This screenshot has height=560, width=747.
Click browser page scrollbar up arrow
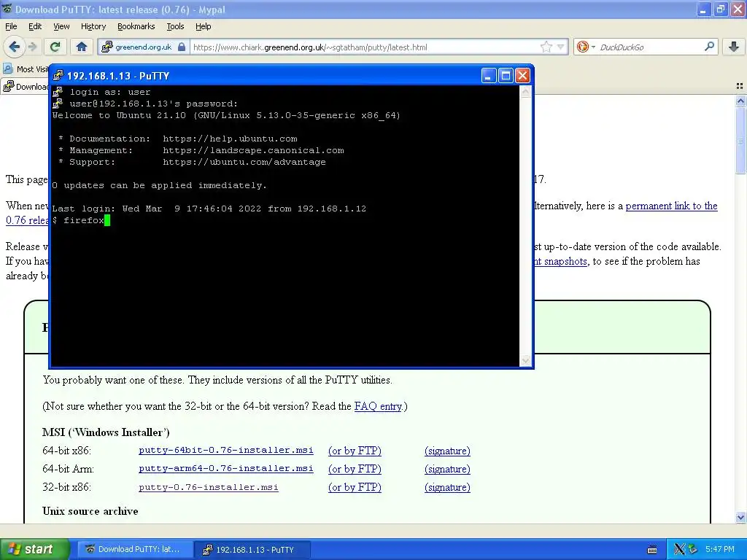click(x=740, y=101)
